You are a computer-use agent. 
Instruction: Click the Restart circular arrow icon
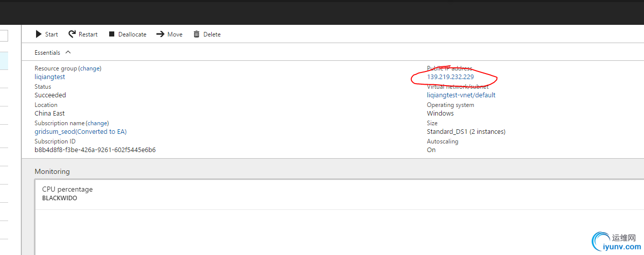(x=72, y=34)
